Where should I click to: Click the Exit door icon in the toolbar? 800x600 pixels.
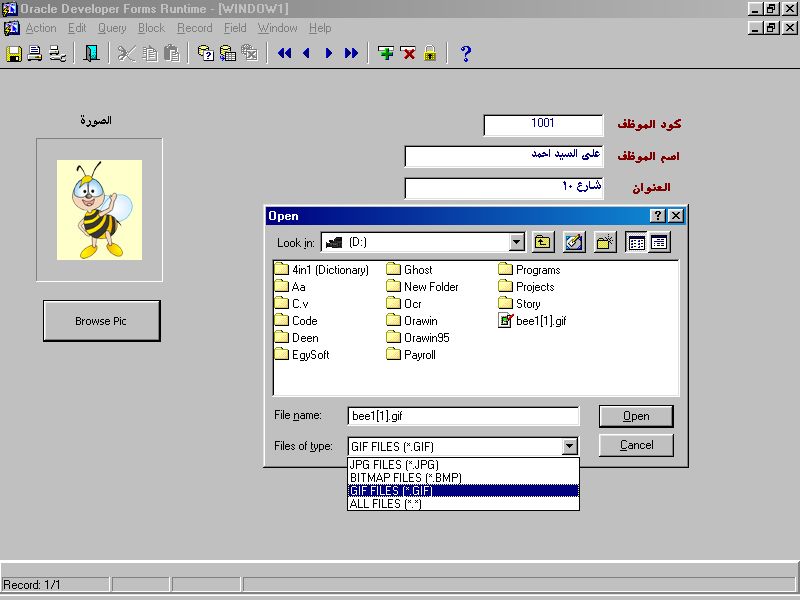[x=91, y=53]
